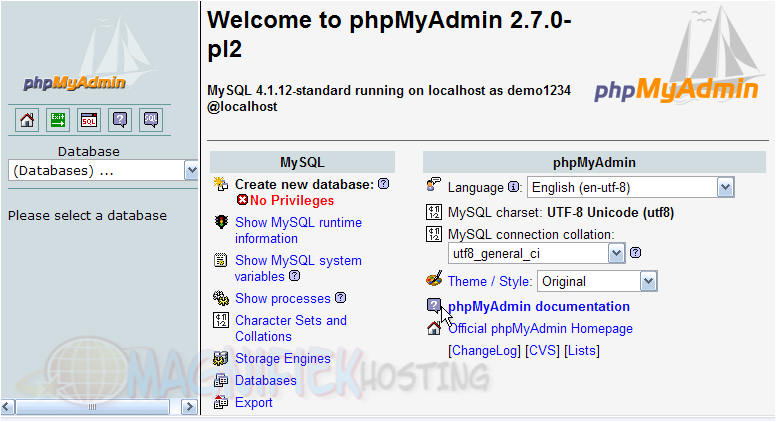This screenshot has height=422, width=776.
Task: Open the Language dropdown English (en-utf-8)
Action: [630, 188]
